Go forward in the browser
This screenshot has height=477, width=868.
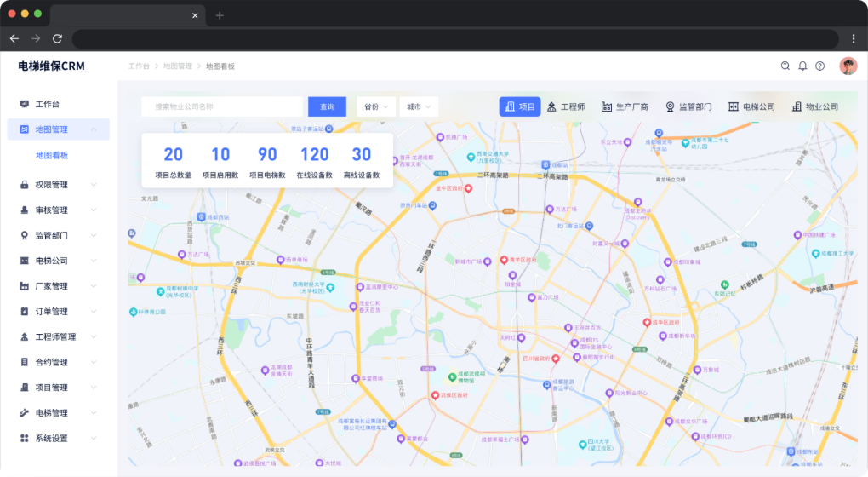click(x=36, y=39)
